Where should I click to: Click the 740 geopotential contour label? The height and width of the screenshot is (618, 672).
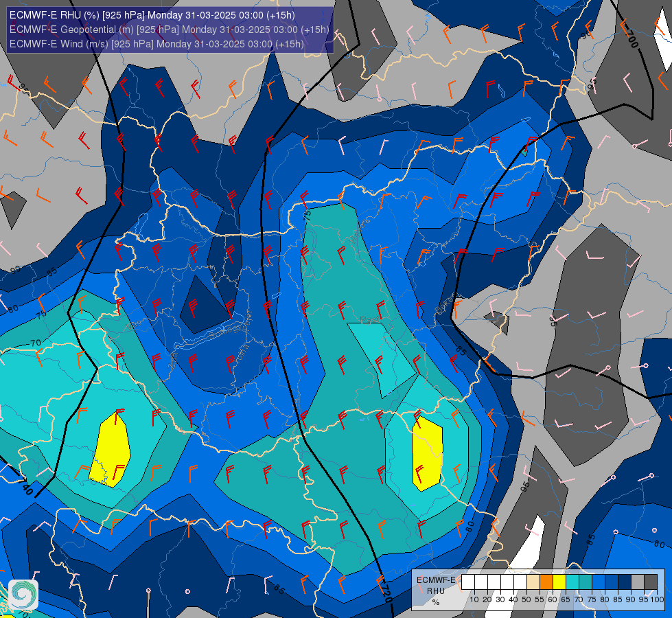pos(25,488)
